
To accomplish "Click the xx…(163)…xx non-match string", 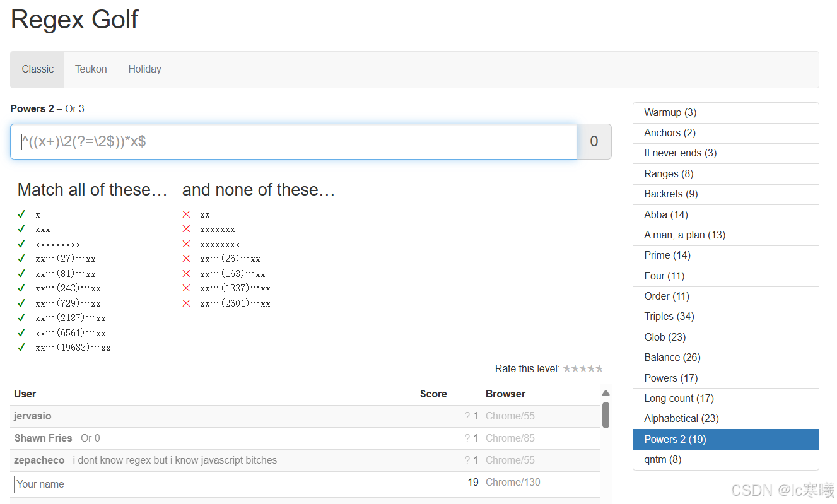I will pyautogui.click(x=233, y=274).
